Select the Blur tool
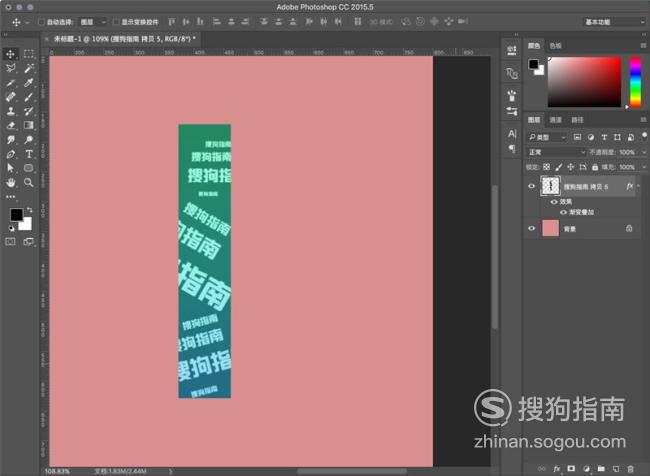Screen dimensions: 650x476 (10, 140)
